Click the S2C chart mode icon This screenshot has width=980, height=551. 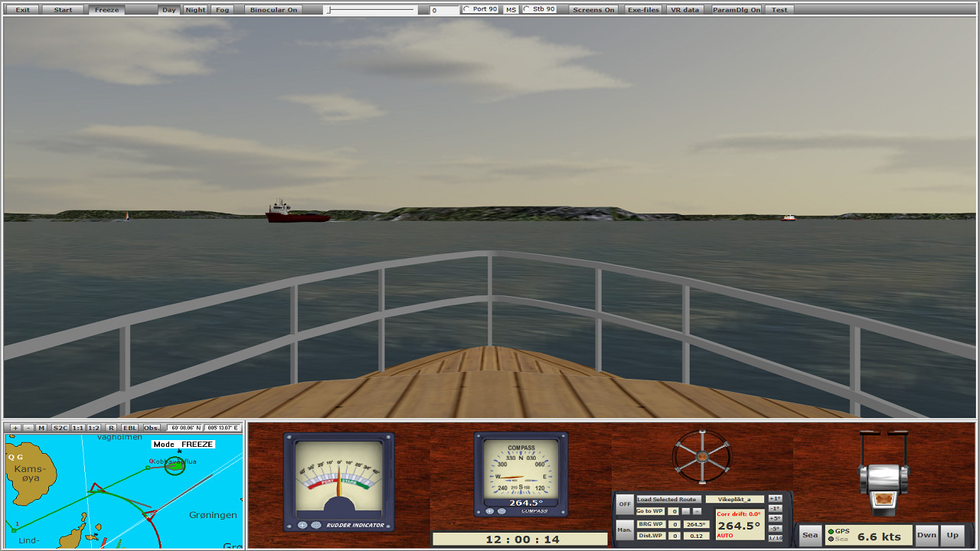(60, 429)
